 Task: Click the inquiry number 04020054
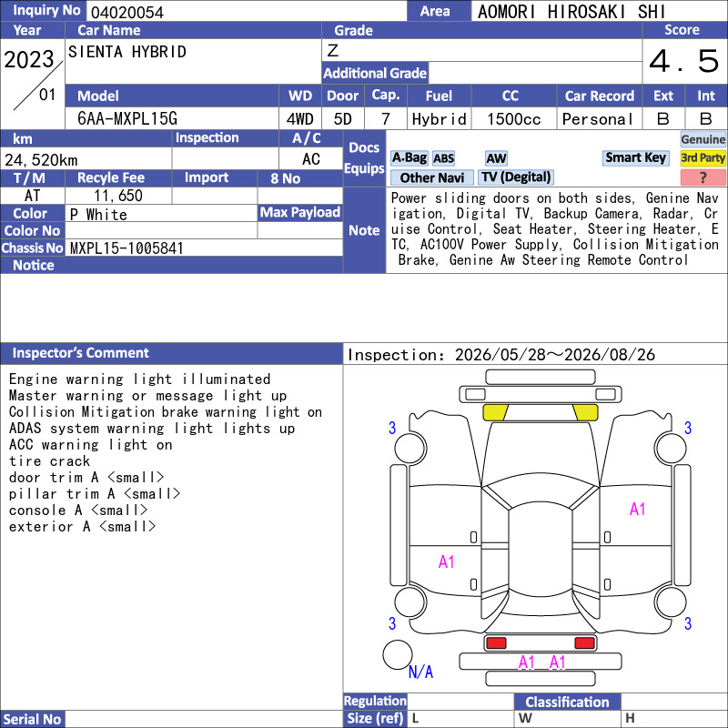coord(127,13)
